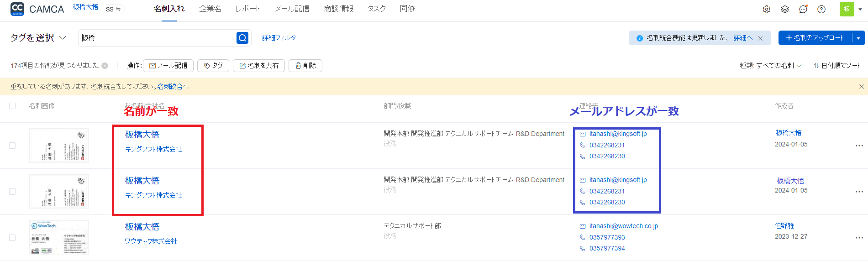This screenshot has height=266, width=868.
Task: Switch to the 企業名 tab
Action: tap(210, 9)
